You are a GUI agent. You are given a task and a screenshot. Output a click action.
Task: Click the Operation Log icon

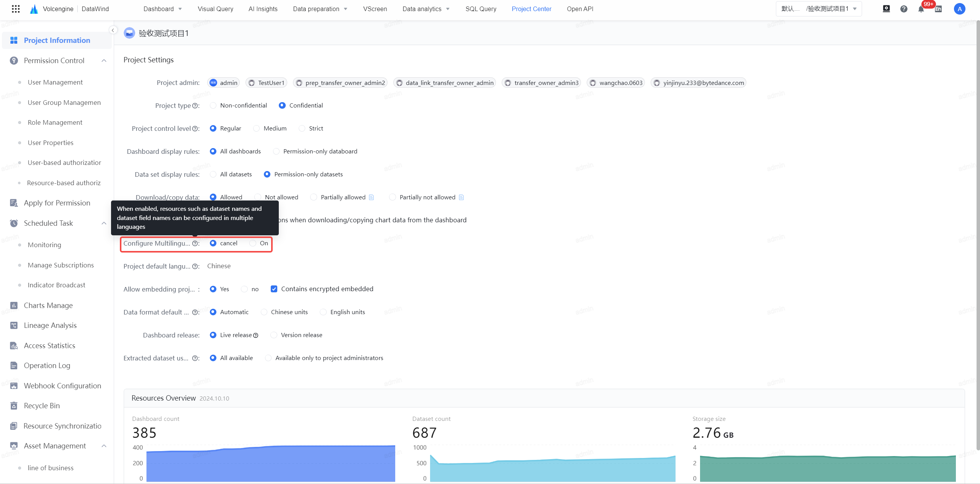(x=14, y=365)
